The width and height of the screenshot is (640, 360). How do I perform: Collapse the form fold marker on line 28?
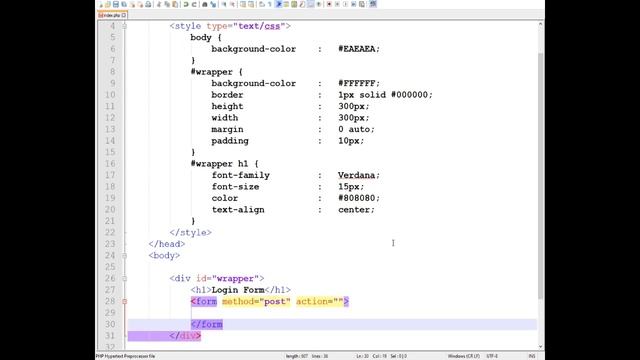click(x=124, y=301)
